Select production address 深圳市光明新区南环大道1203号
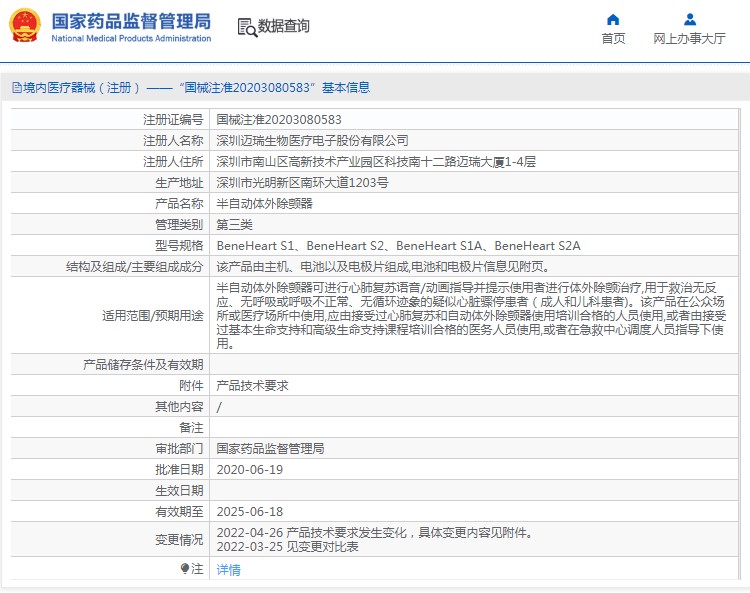Viewport: 750px width, 593px height. pos(302,183)
